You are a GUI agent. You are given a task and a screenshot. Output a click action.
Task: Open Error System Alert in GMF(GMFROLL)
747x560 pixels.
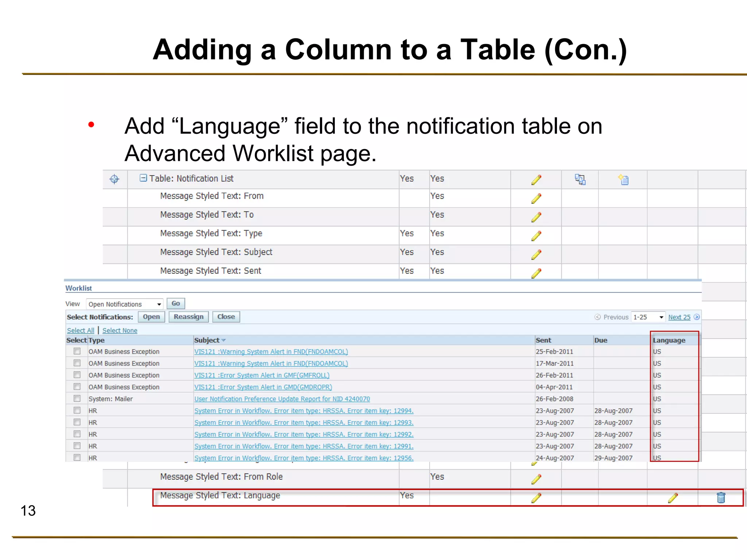pos(262,375)
